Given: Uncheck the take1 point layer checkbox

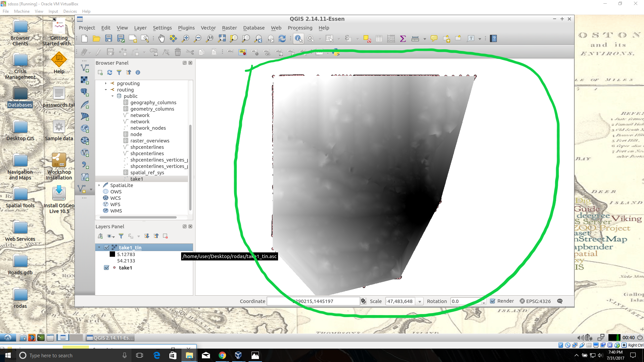Looking at the screenshot, I should point(107,267).
